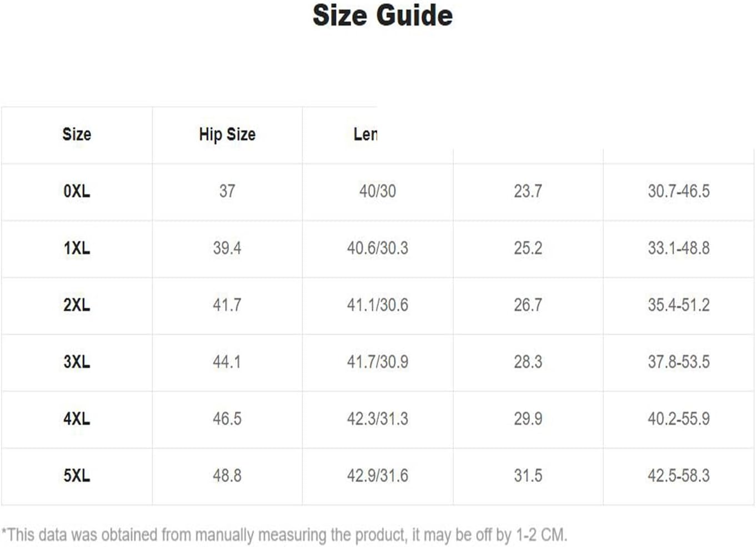Viewport: 756px width, 547px height.
Task: Select the 0XL size row label
Action: click(77, 191)
